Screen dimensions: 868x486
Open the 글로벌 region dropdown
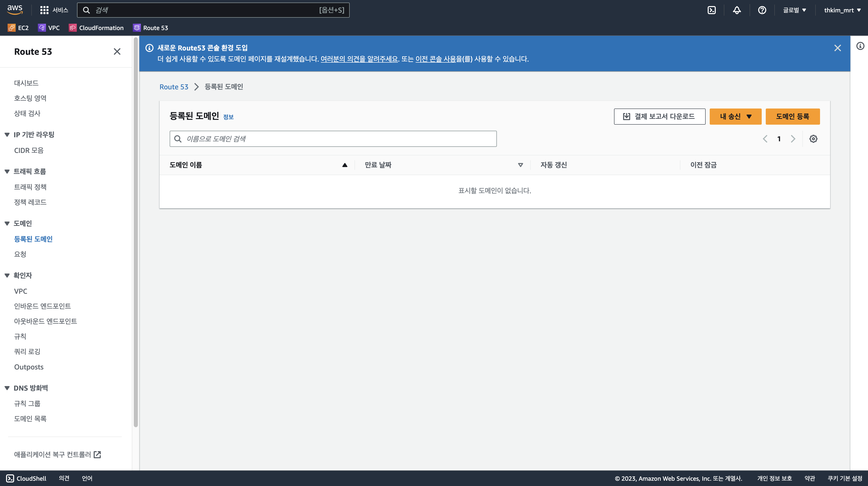pyautogui.click(x=794, y=10)
